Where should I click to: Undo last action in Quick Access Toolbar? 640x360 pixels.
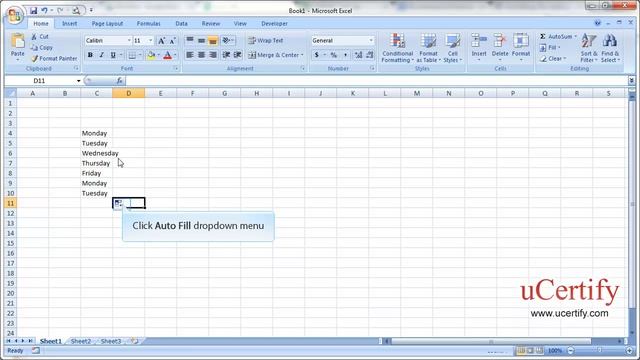(44, 11)
